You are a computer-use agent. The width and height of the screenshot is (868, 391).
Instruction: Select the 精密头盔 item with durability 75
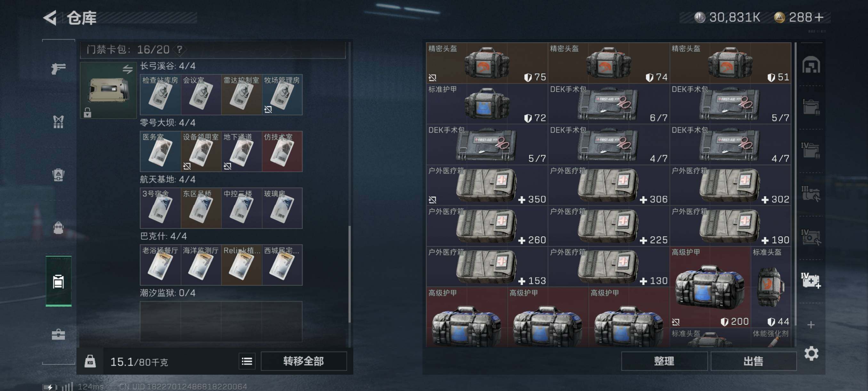coord(487,63)
